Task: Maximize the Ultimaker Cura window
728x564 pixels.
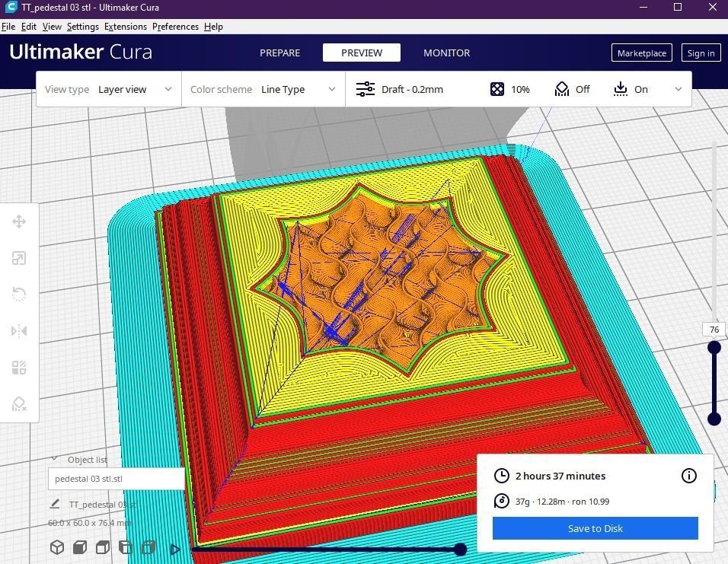Action: coord(678,7)
